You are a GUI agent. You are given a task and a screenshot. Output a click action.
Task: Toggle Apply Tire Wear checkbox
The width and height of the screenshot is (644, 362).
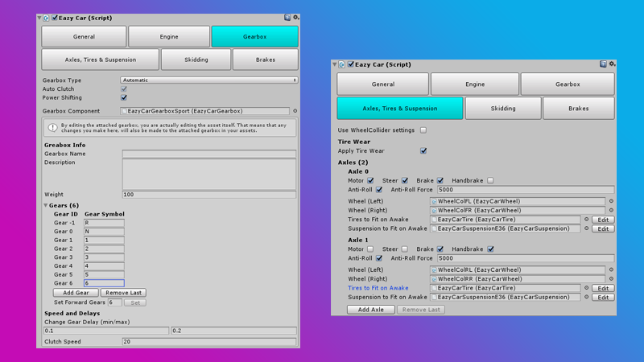423,150
